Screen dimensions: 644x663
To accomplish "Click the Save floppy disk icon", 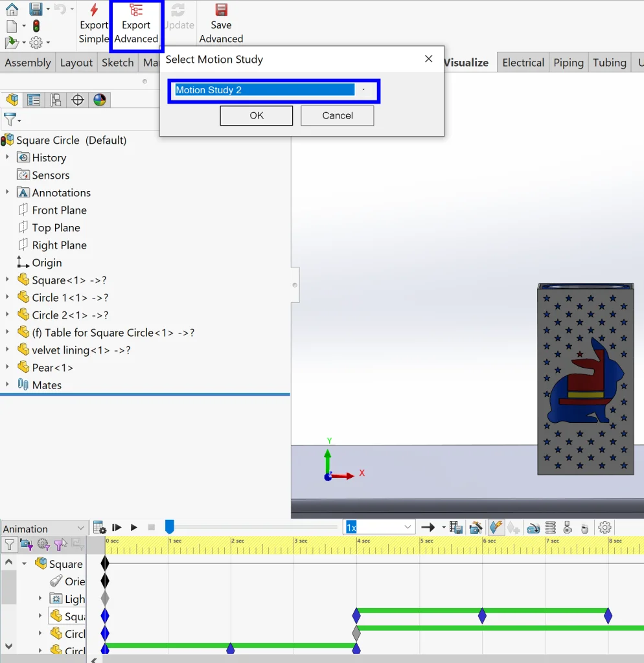I will pyautogui.click(x=36, y=9).
